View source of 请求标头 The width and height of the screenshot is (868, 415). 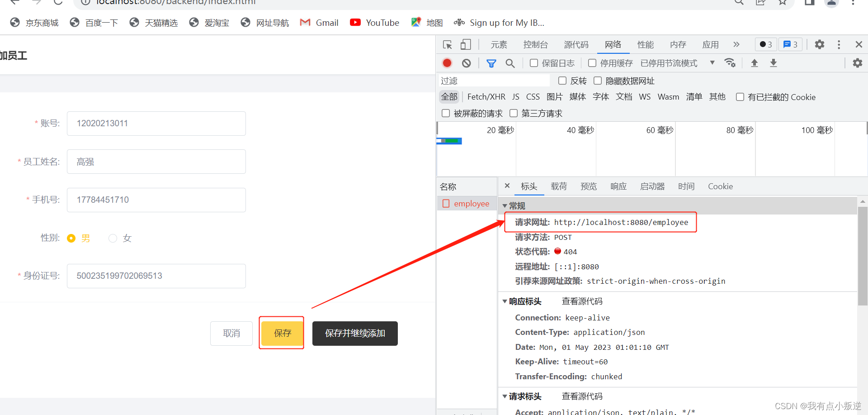[x=582, y=396]
